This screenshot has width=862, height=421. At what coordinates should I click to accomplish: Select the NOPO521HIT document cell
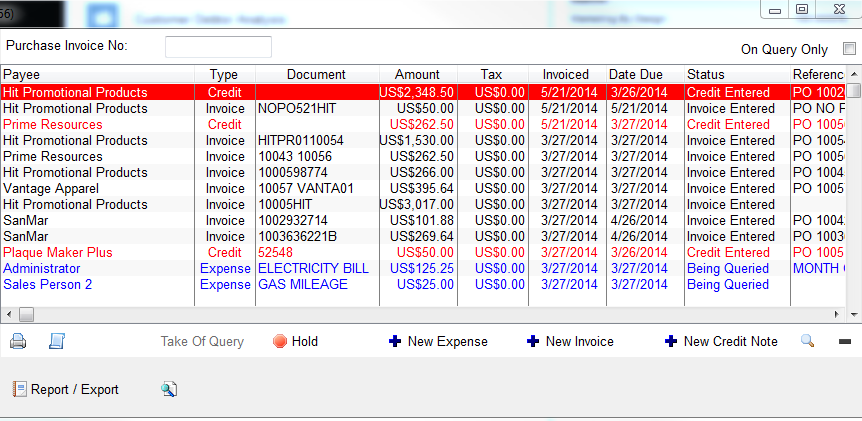(x=317, y=108)
